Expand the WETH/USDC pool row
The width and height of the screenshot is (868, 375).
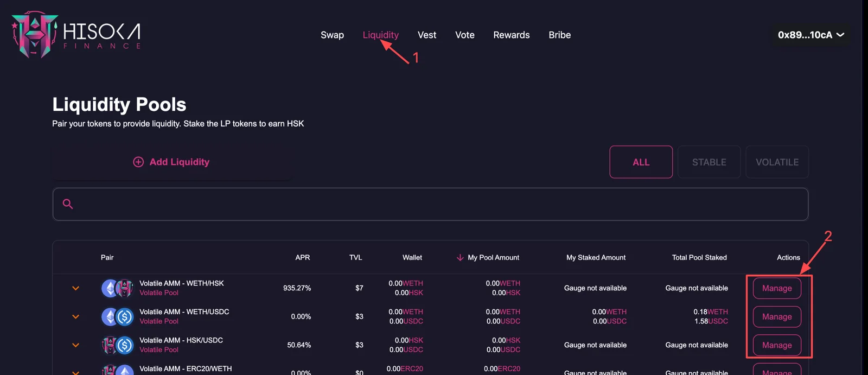(x=76, y=316)
